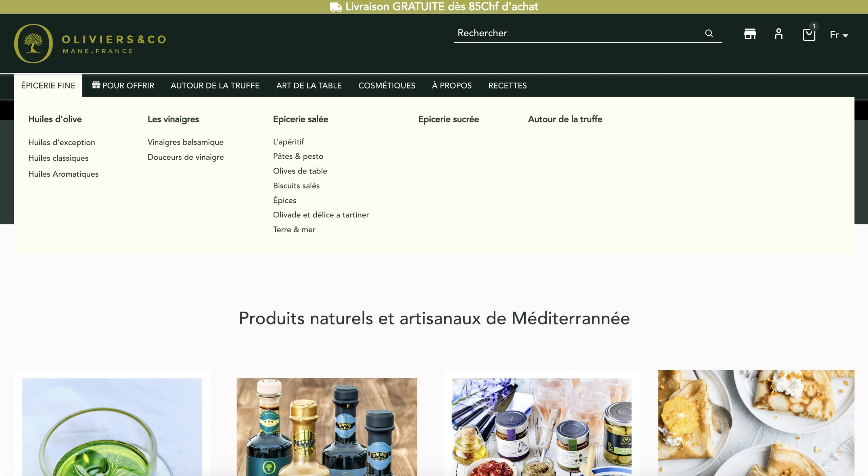Click the cart item count badge
Image resolution: width=868 pixels, height=476 pixels.
pyautogui.click(x=814, y=26)
